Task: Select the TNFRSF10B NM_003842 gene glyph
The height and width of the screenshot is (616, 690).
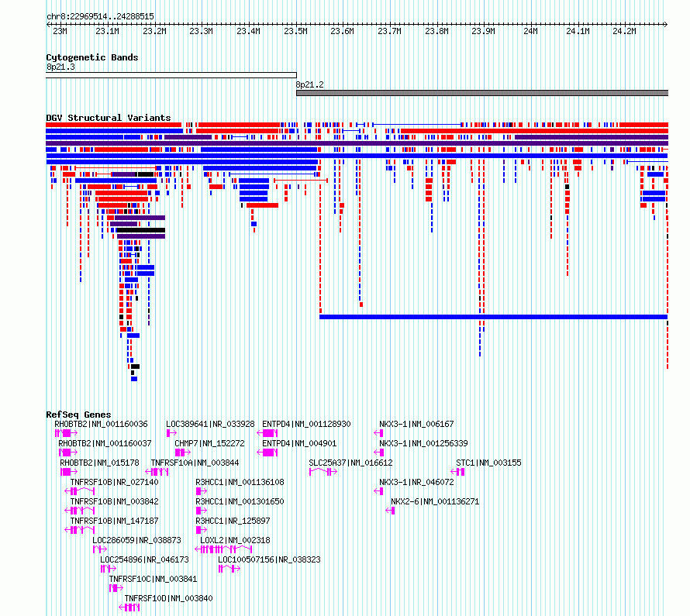Action: click(x=80, y=511)
